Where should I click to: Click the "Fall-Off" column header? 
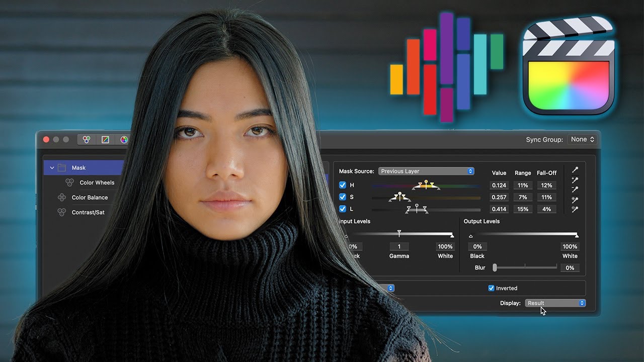tap(546, 173)
